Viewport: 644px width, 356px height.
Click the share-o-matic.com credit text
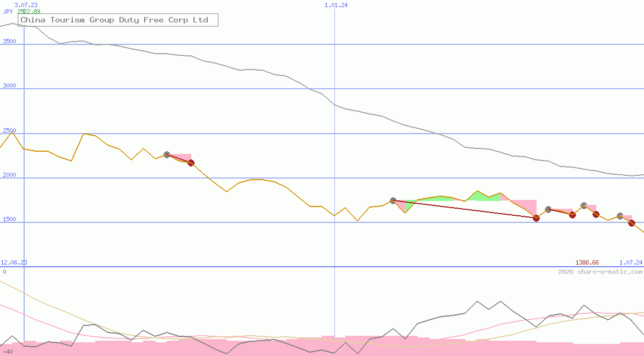click(x=600, y=272)
